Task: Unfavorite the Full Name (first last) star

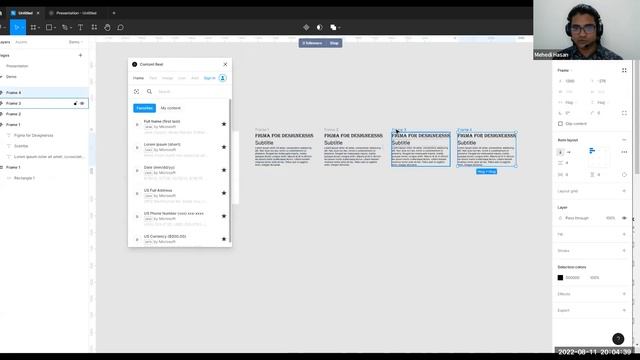Action: click(x=224, y=124)
